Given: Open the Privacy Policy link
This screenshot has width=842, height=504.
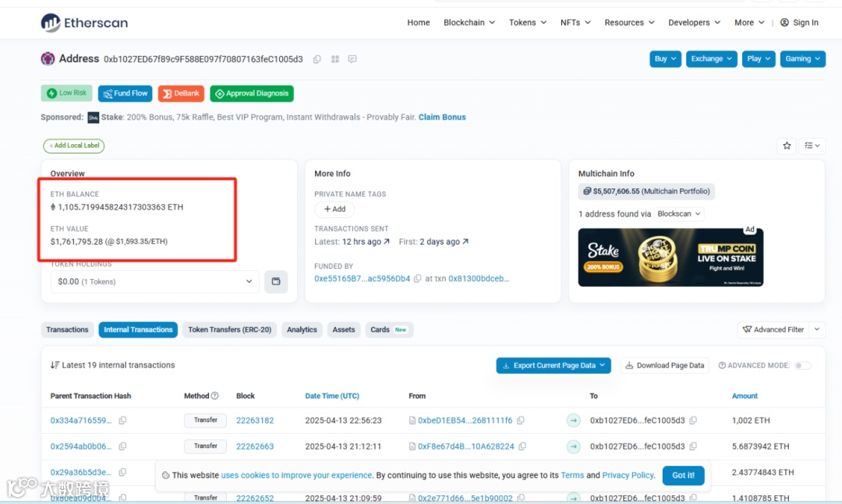Looking at the screenshot, I should 628,475.
